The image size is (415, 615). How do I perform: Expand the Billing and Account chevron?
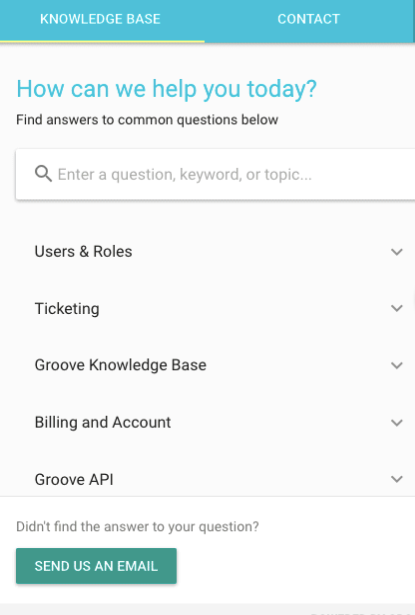(x=397, y=423)
